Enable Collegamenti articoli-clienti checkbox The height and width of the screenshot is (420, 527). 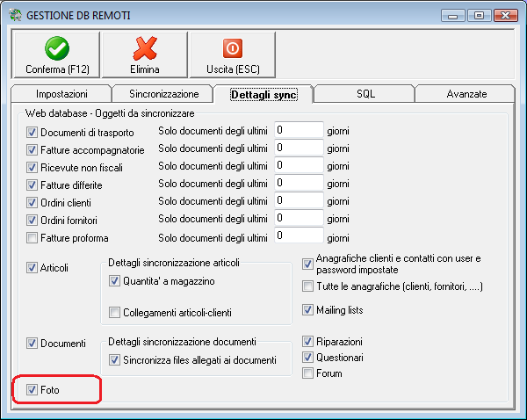point(114,313)
